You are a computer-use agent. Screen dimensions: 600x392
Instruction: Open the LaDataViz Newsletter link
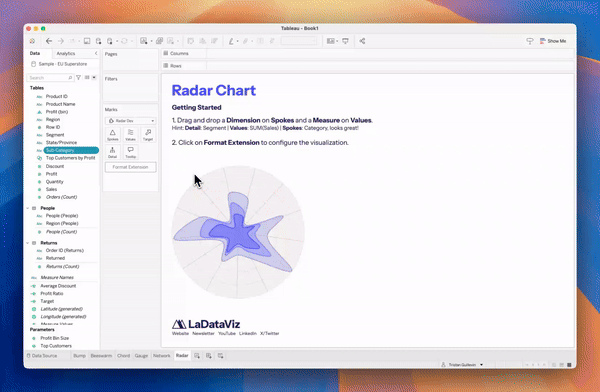(x=203, y=333)
